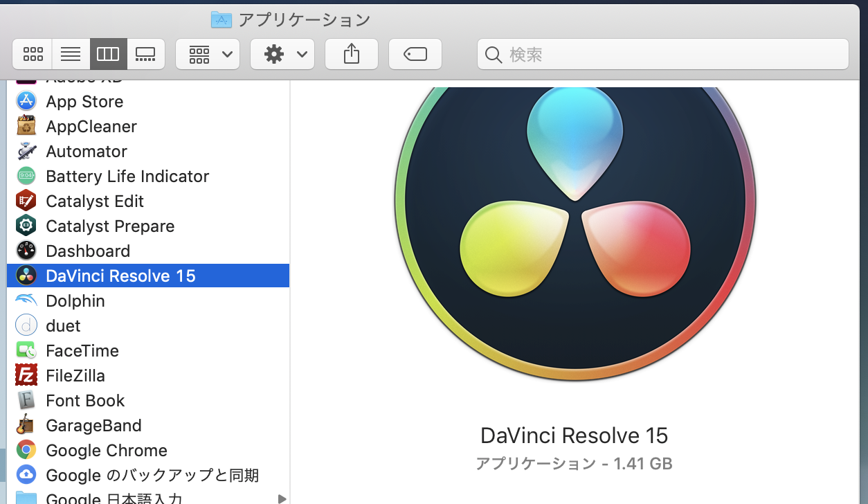Select the Dashboard gauge icon
The width and height of the screenshot is (868, 504).
click(x=26, y=251)
